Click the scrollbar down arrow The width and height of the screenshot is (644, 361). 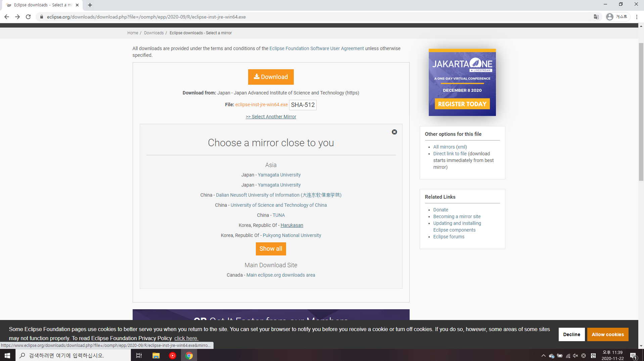pyautogui.click(x=641, y=346)
